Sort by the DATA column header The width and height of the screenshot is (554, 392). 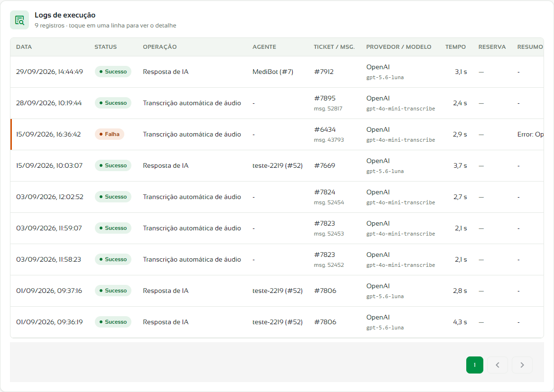coord(24,47)
